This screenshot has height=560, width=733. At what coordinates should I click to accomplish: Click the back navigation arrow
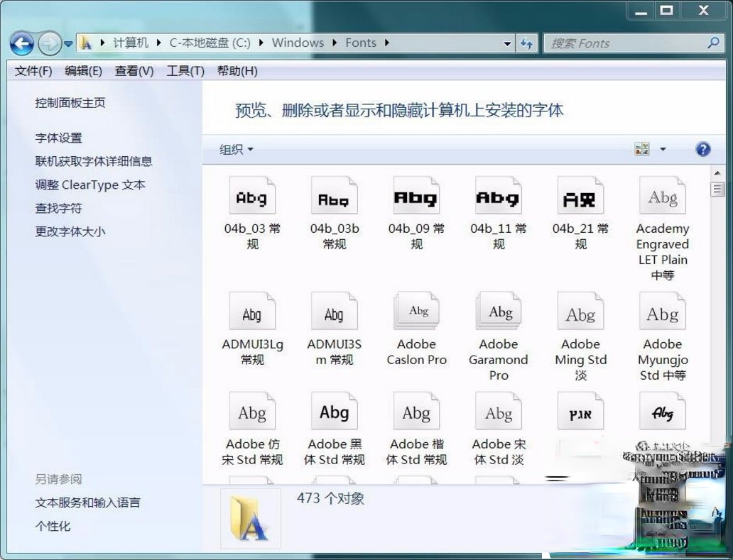click(21, 43)
